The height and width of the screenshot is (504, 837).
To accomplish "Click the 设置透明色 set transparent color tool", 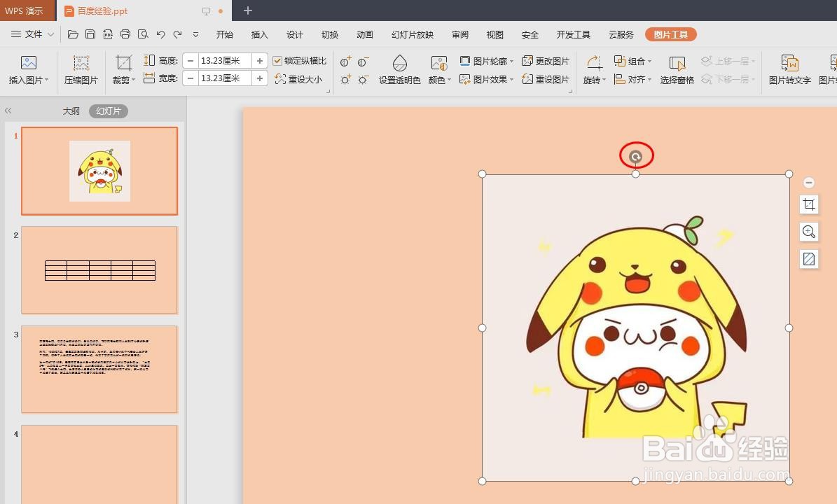I will pos(400,70).
